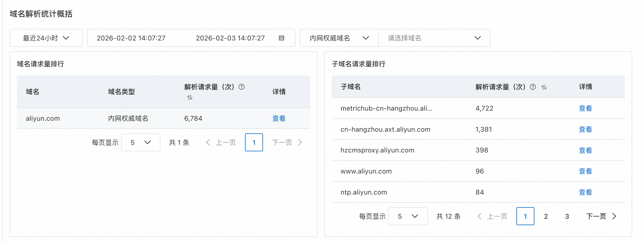The width and height of the screenshot is (644, 242).
Task: Click the hzcmsproxy.aliyun.com subdomain cell
Action: [x=377, y=150]
